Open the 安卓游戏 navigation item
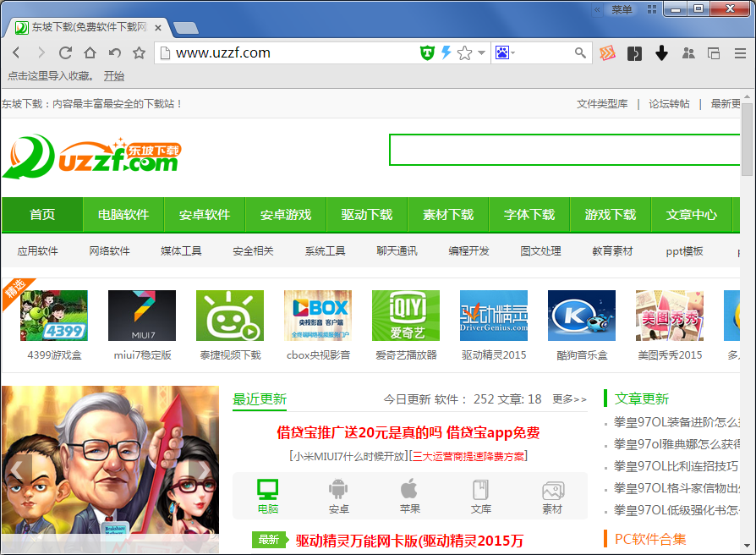The image size is (756, 555). (286, 215)
